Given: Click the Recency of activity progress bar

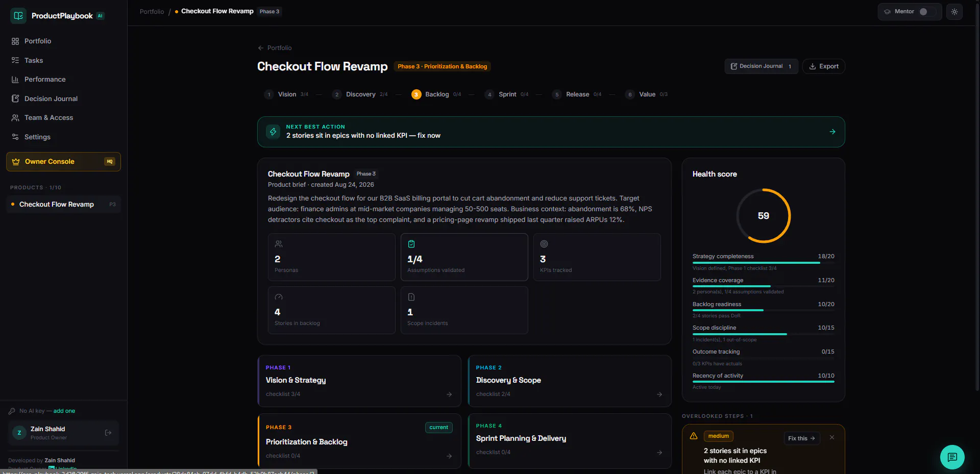Looking at the screenshot, I should (764, 382).
